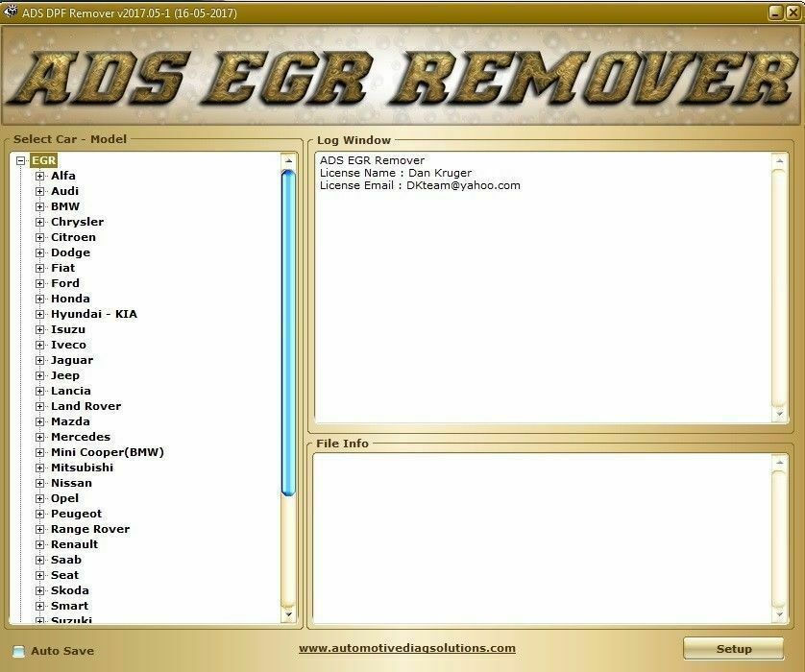Expand the Mercedes models list
This screenshot has width=805, height=672.
pos(40,437)
